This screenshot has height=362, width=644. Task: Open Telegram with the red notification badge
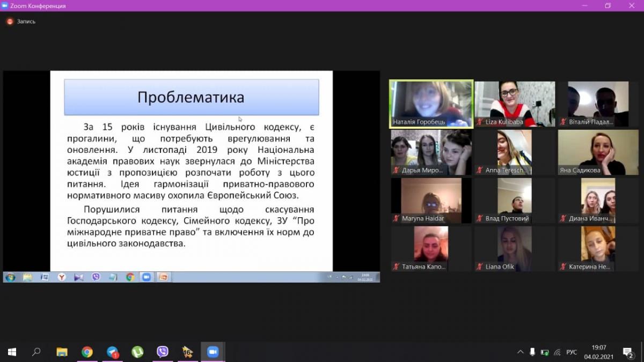112,352
